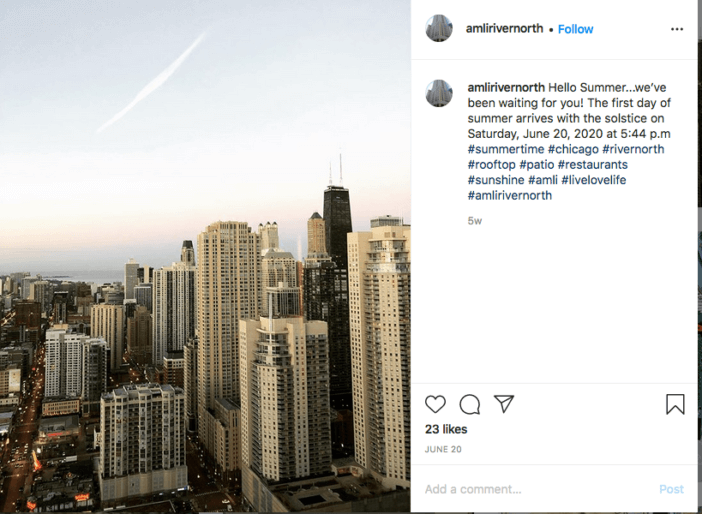This screenshot has height=514, width=702.
Task: Like the post with the heart icon
Action: 435,404
